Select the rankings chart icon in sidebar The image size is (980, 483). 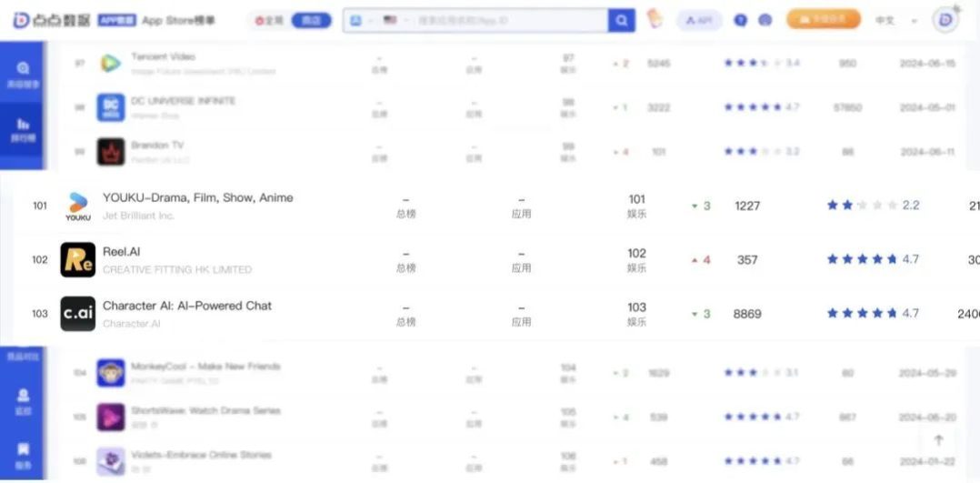pyautogui.click(x=23, y=126)
